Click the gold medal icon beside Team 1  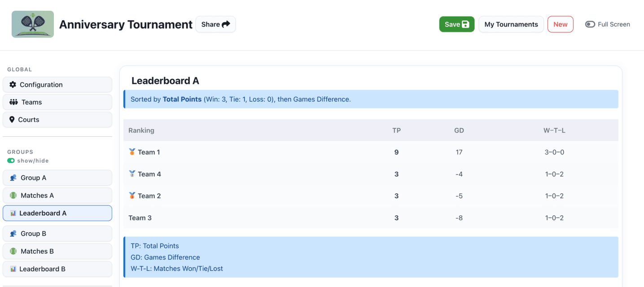click(x=133, y=152)
